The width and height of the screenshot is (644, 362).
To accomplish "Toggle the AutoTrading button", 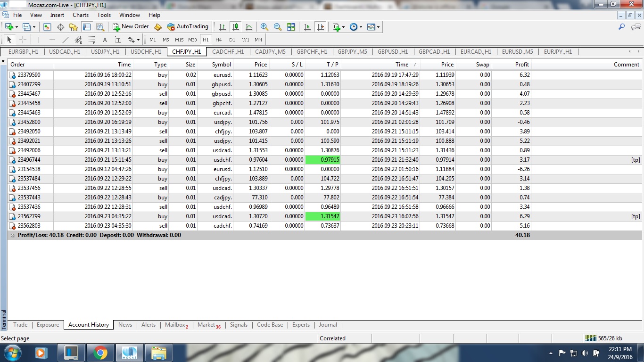I will [188, 27].
